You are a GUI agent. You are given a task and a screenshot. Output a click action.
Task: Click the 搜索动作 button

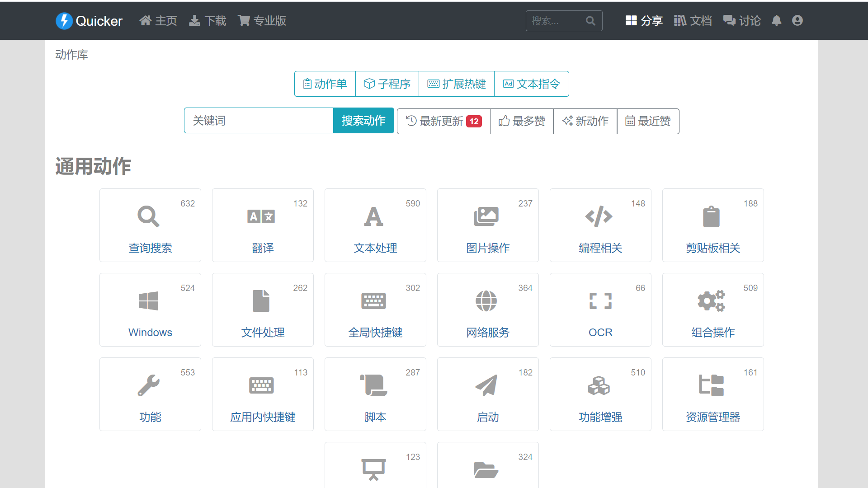tap(363, 121)
